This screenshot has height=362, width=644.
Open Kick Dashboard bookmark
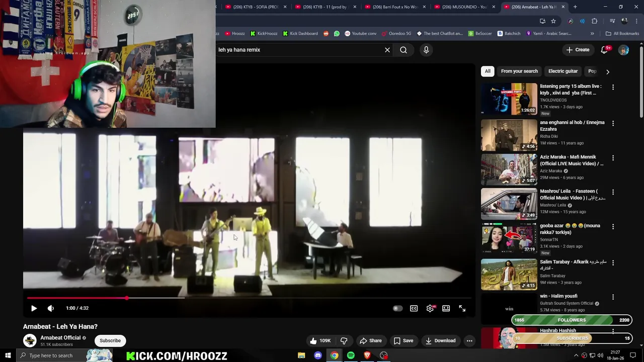coord(300,34)
